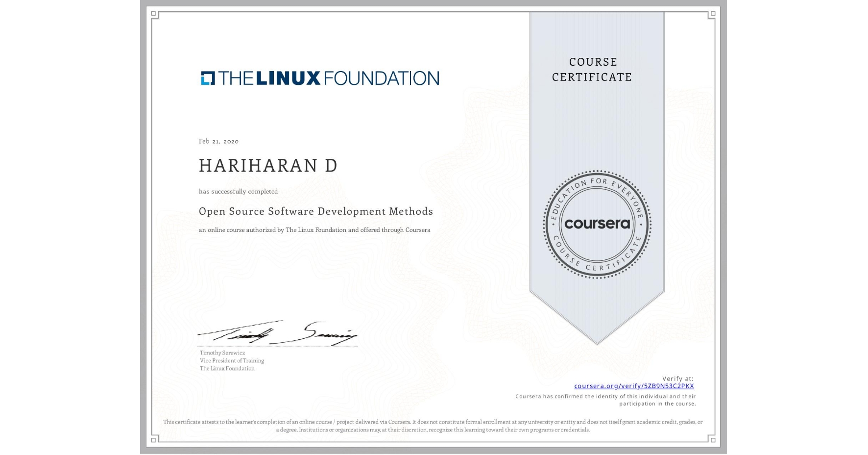Select the recipient name HARIHARAN D
Screen dimensions: 868x455
coord(267,166)
